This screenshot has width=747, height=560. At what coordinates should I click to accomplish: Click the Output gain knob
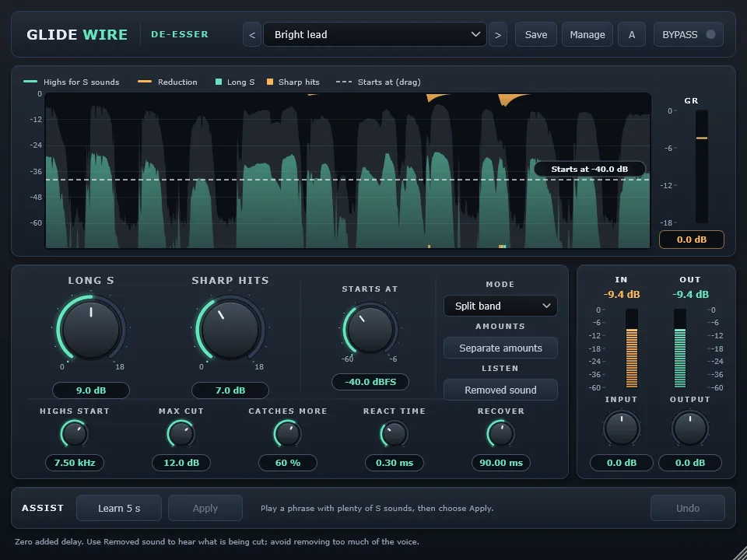click(690, 429)
